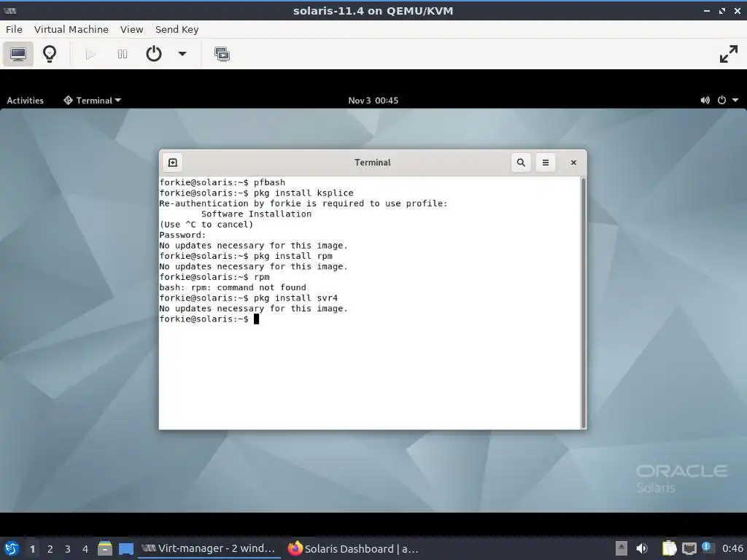Show virtual hardware details lightbulb
The height and width of the screenshot is (560, 747).
tap(50, 54)
